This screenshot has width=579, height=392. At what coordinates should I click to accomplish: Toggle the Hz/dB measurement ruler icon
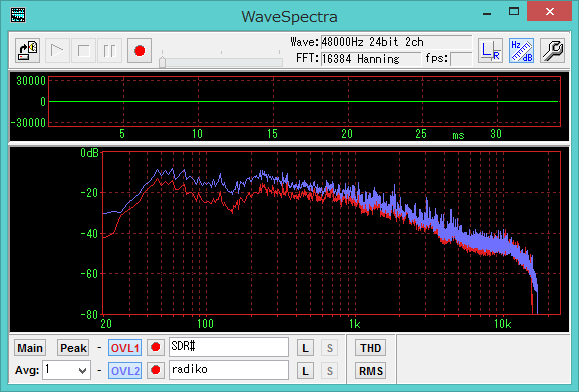click(521, 51)
